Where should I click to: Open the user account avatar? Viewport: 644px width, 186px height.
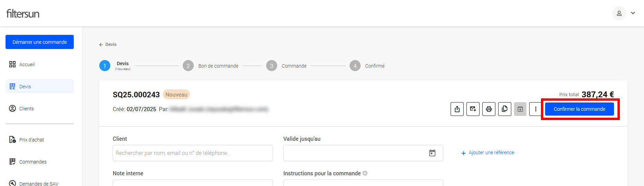[619, 13]
